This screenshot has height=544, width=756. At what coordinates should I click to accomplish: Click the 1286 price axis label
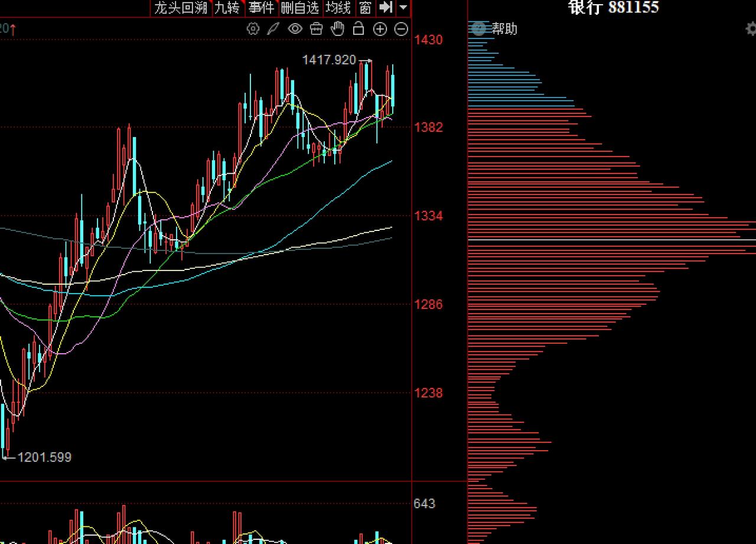click(x=428, y=305)
